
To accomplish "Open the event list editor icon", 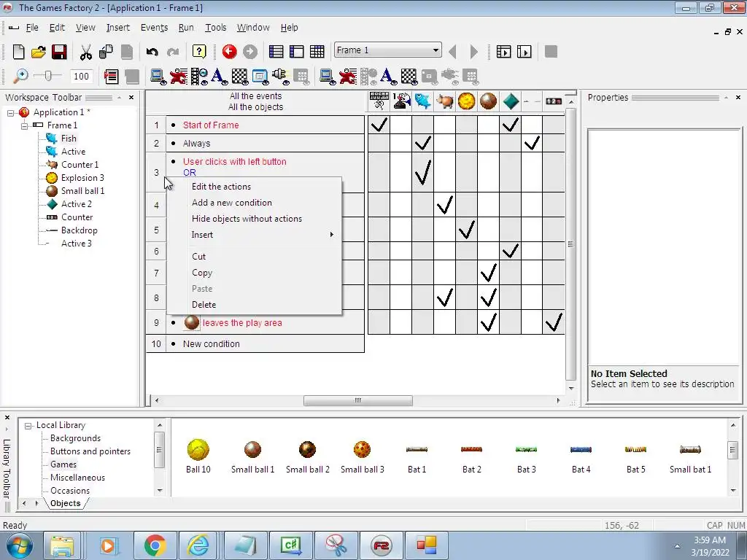I will [x=112, y=76].
